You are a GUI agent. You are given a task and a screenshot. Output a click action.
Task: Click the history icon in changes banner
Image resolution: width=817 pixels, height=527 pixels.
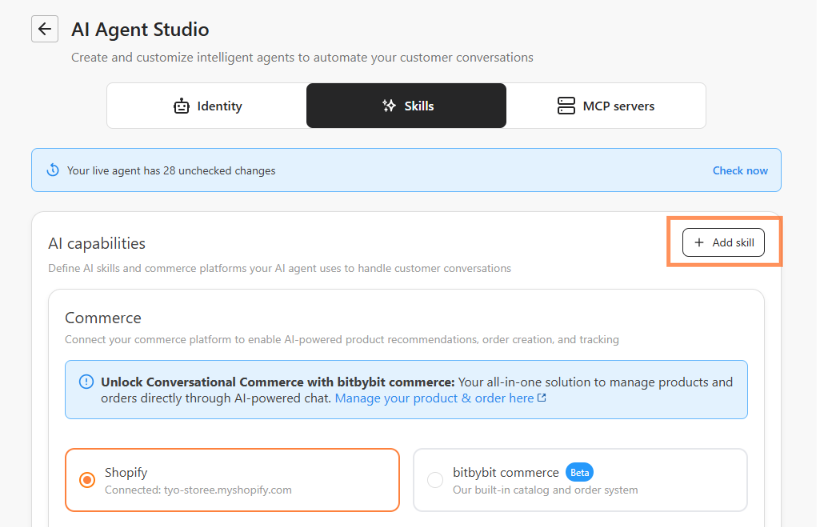(x=53, y=170)
